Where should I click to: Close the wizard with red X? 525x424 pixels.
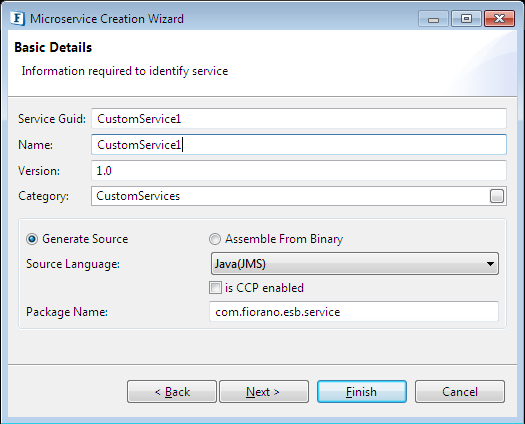tap(499, 19)
